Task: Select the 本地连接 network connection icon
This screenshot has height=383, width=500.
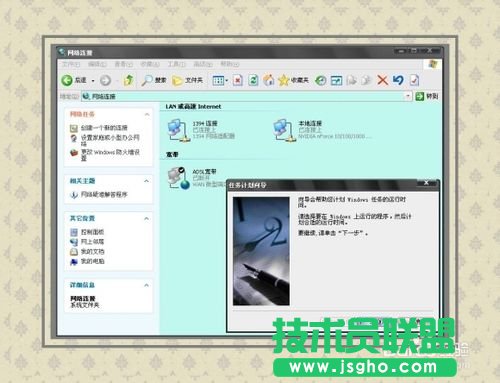Action: click(285, 130)
